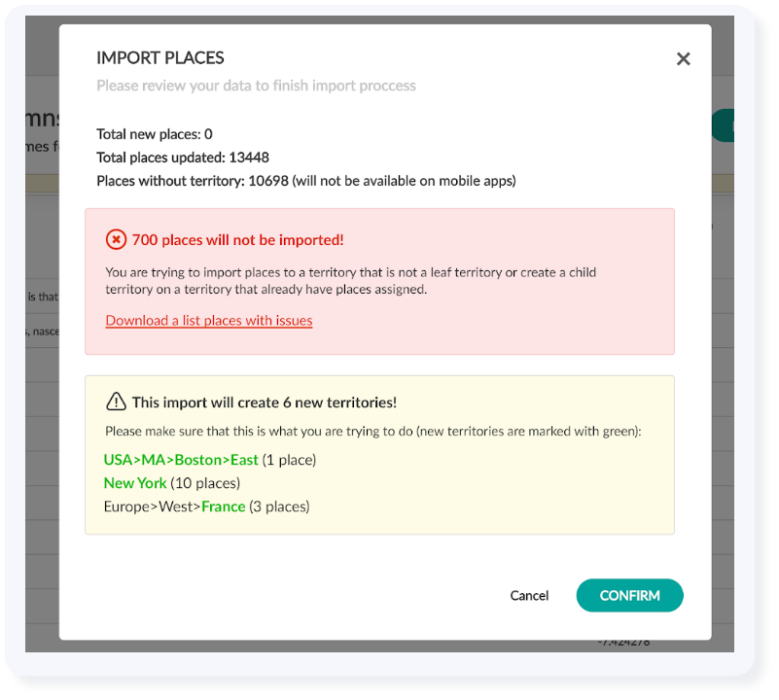Screen dimensions: 779x700
Task: Click the 'Europe>West' parent path text
Action: [x=152, y=507]
